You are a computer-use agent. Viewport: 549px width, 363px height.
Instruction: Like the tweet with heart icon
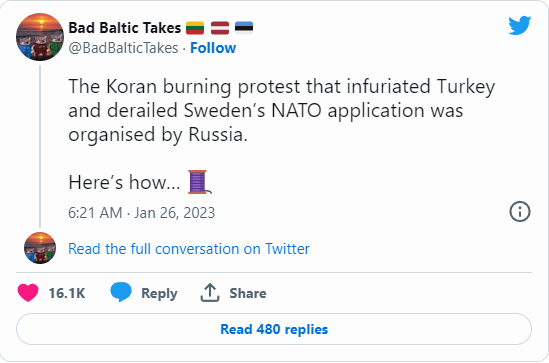click(28, 293)
